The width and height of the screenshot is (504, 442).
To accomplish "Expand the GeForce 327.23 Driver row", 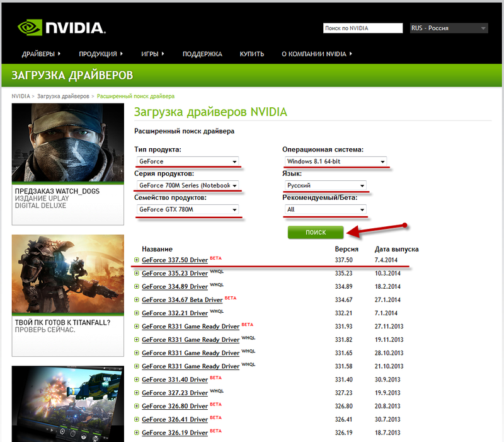I will click(x=137, y=393).
